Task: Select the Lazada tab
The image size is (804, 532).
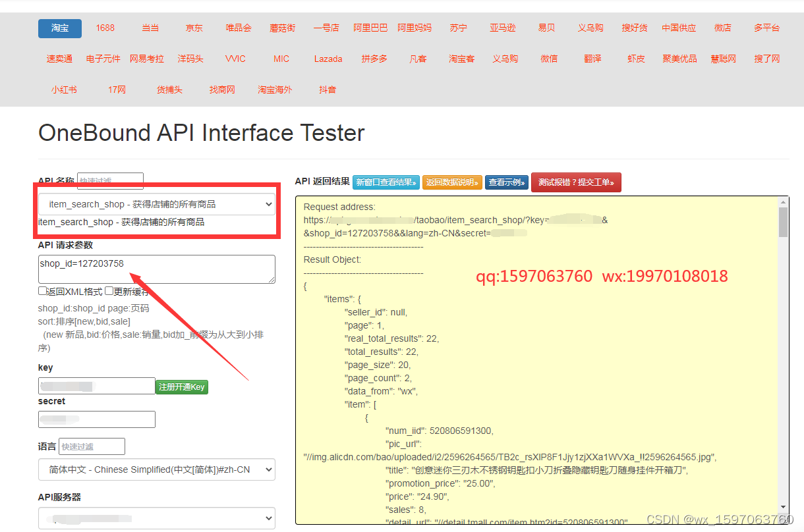Action: tap(328, 59)
